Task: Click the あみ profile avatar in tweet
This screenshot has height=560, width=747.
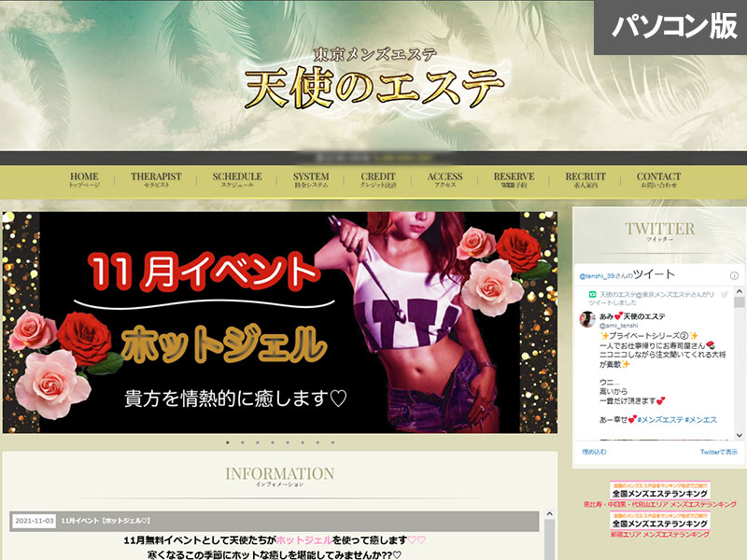Action: [588, 319]
